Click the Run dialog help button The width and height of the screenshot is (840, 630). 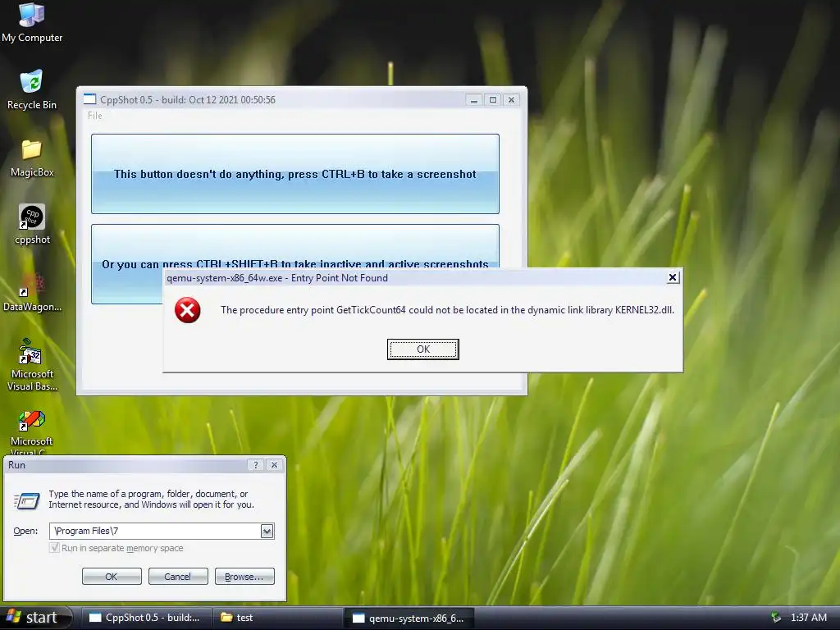tap(256, 465)
